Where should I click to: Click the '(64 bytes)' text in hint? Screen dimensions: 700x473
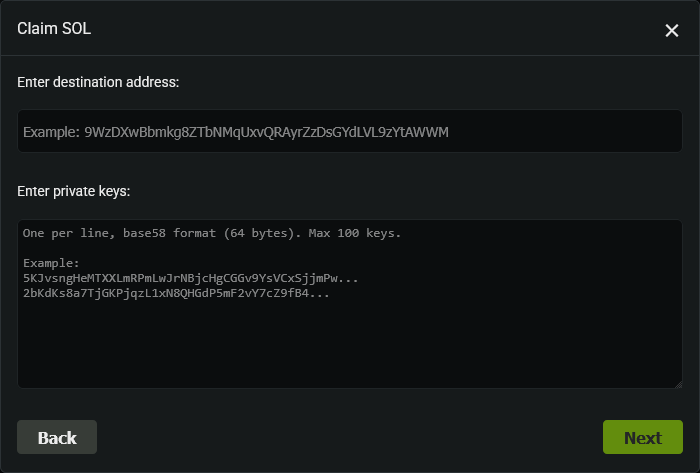click(271, 233)
